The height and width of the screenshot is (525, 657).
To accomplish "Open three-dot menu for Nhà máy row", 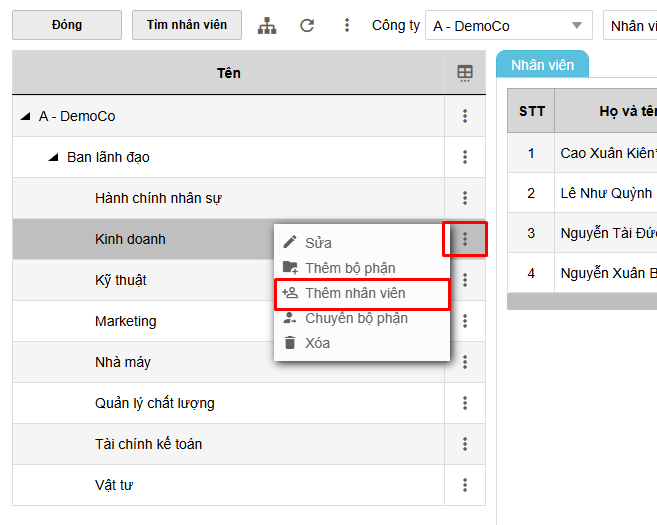I will (x=465, y=362).
